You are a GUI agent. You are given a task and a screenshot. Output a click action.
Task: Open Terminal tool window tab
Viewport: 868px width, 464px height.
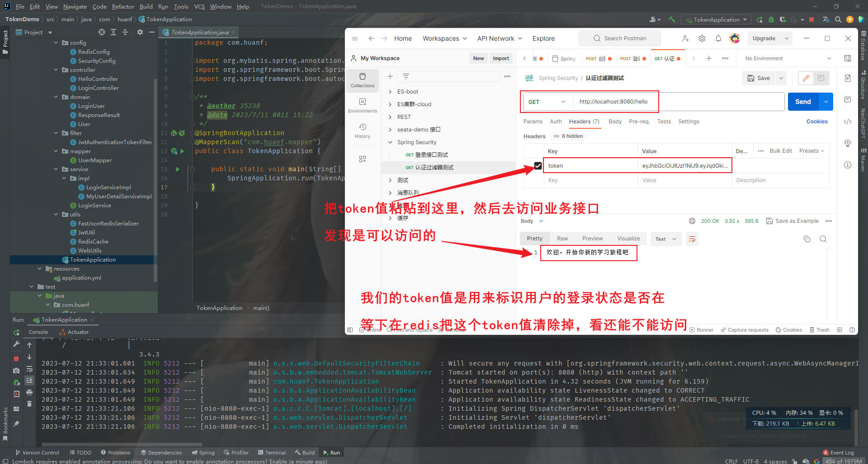272,452
